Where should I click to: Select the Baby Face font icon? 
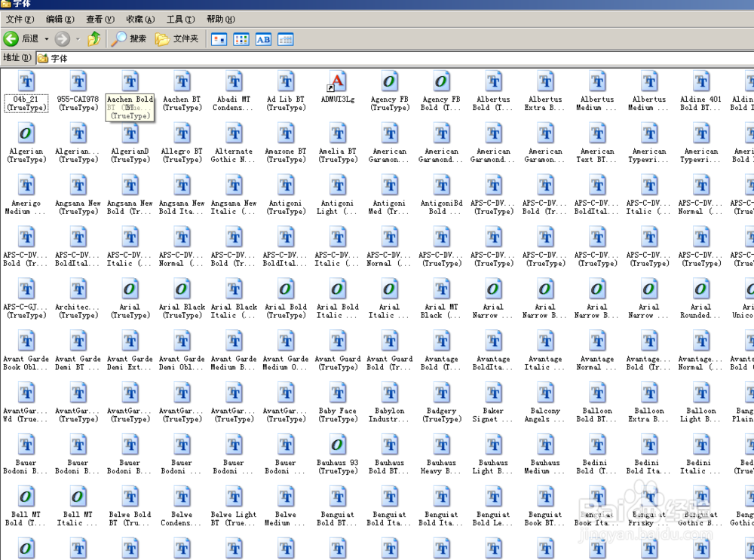338,393
